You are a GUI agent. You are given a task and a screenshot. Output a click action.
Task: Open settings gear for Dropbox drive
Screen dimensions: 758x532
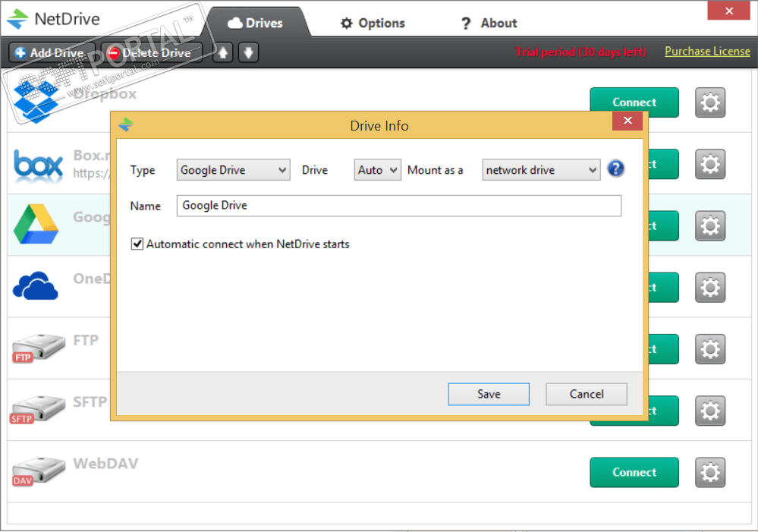tap(710, 102)
